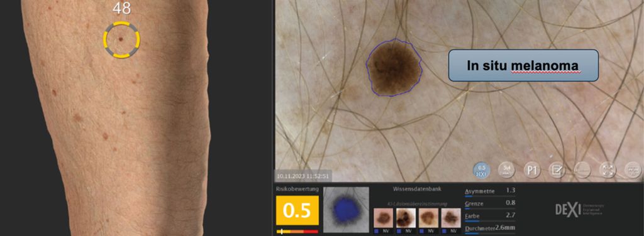Select the Farbe score row
This screenshot has width=644, height=236.
coord(491,216)
